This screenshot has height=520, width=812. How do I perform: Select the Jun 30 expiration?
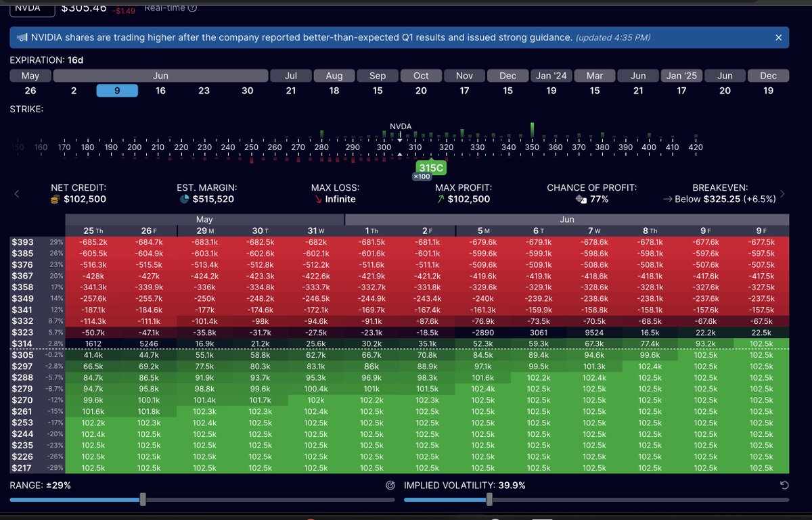[248, 91]
